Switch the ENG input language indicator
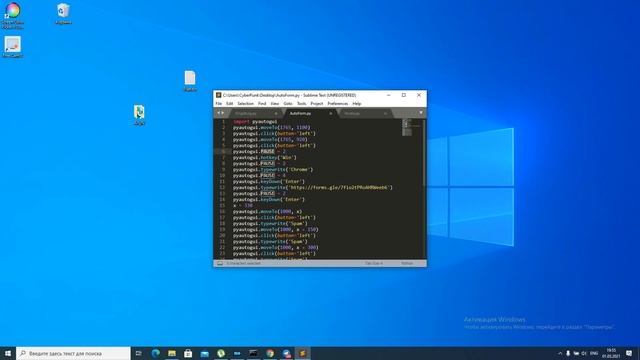The image size is (640, 360). pyautogui.click(x=594, y=353)
